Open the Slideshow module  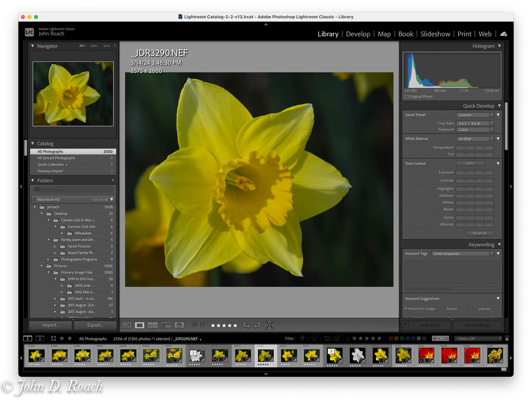point(435,34)
